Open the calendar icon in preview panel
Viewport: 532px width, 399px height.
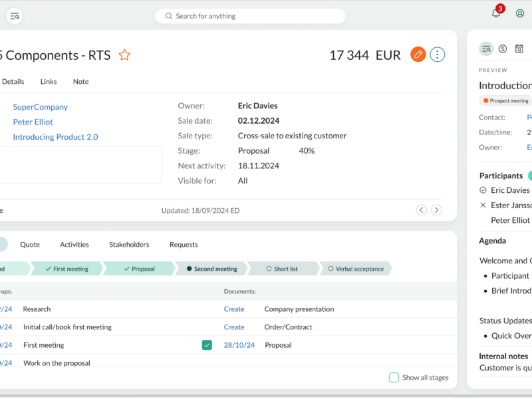tap(519, 49)
